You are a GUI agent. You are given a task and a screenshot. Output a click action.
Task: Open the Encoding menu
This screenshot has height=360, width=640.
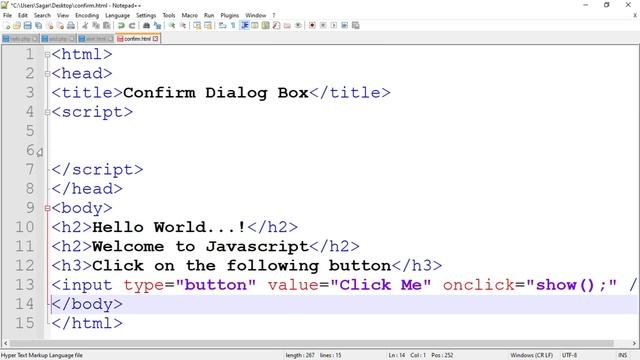[x=87, y=15]
